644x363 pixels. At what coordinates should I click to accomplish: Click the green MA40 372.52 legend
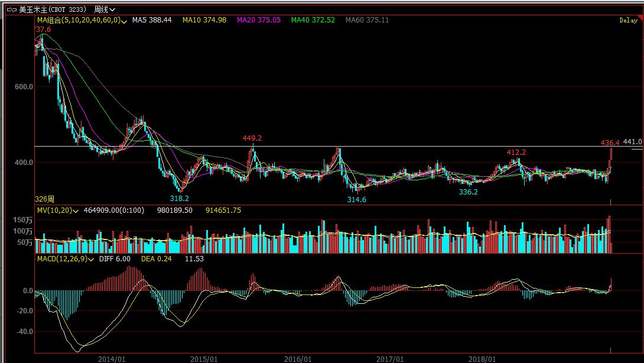[x=313, y=20]
